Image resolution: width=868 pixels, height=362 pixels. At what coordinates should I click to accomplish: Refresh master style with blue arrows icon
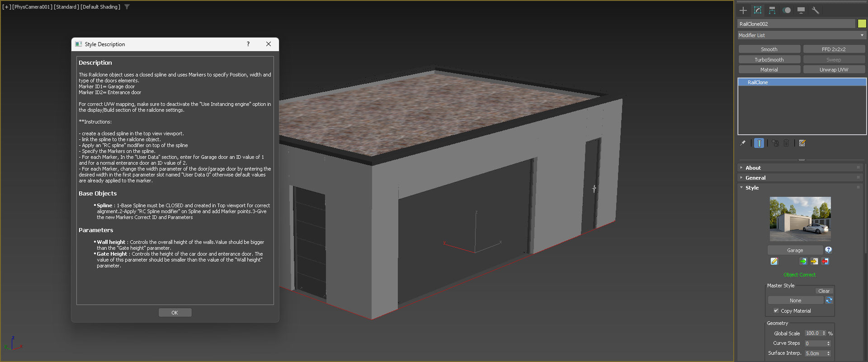[829, 300]
